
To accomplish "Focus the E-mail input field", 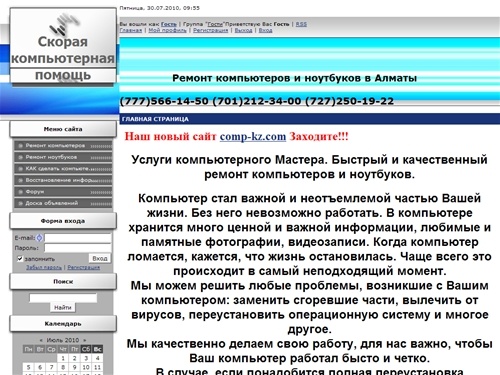I will click(78, 238).
